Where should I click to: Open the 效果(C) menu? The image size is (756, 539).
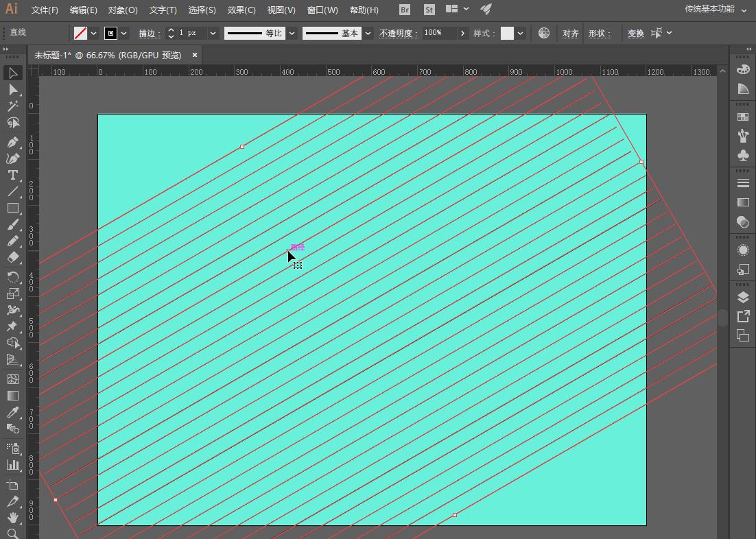[241, 10]
